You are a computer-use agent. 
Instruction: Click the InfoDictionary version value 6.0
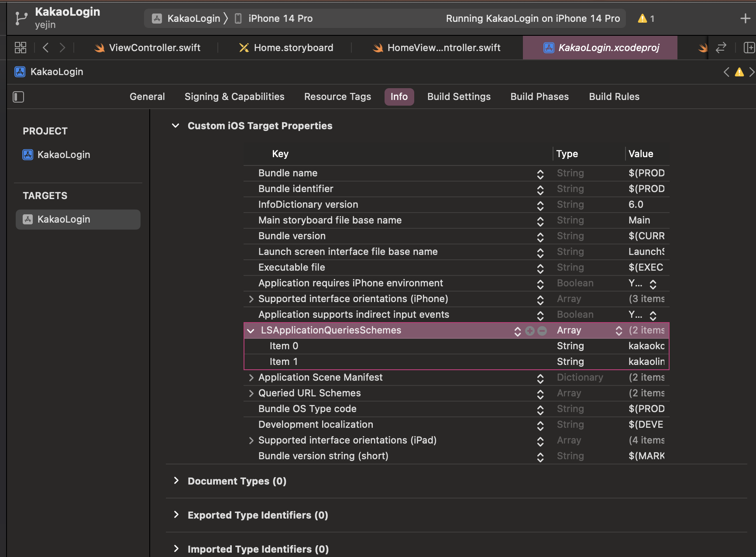click(636, 204)
